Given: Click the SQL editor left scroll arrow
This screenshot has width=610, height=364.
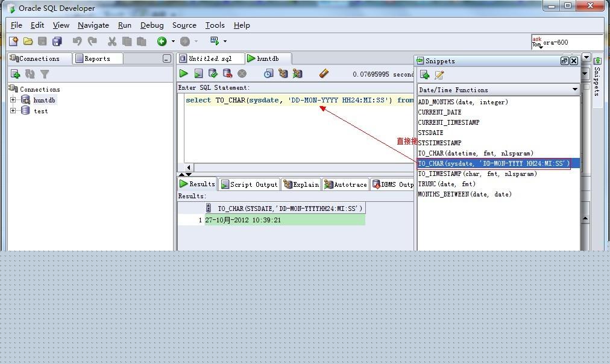Looking at the screenshot, I should pyautogui.click(x=189, y=168).
